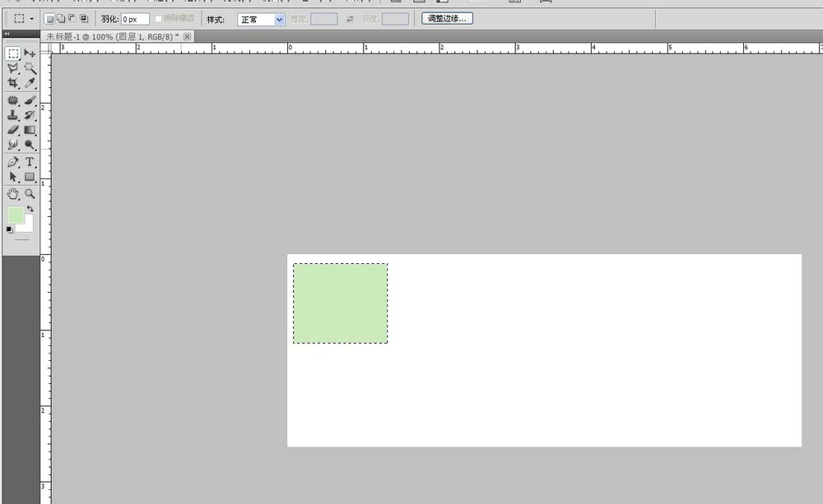The width and height of the screenshot is (823, 504).
Task: Switch to Subtract from selection mode
Action: click(72, 17)
